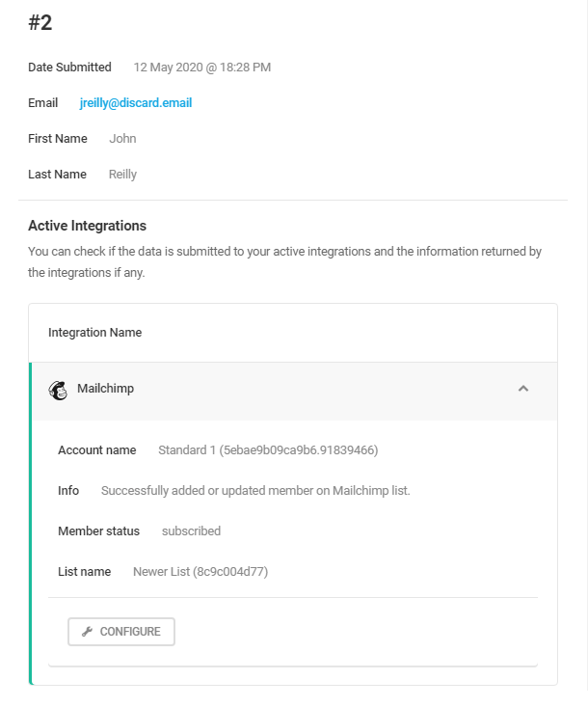588x707 pixels.
Task: Click the last name value Reilly
Action: [122, 175]
